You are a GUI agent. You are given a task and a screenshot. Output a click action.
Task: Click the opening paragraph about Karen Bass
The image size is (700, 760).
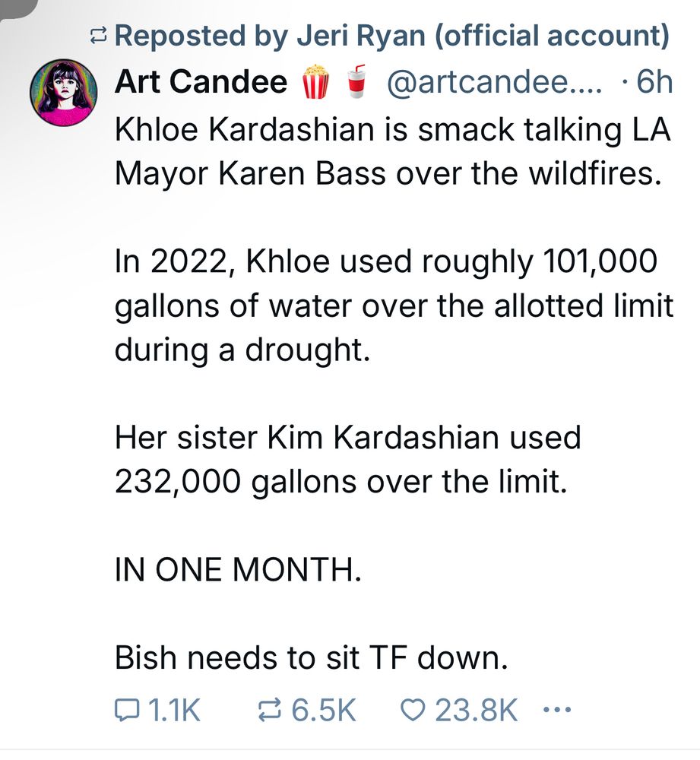coord(393,152)
